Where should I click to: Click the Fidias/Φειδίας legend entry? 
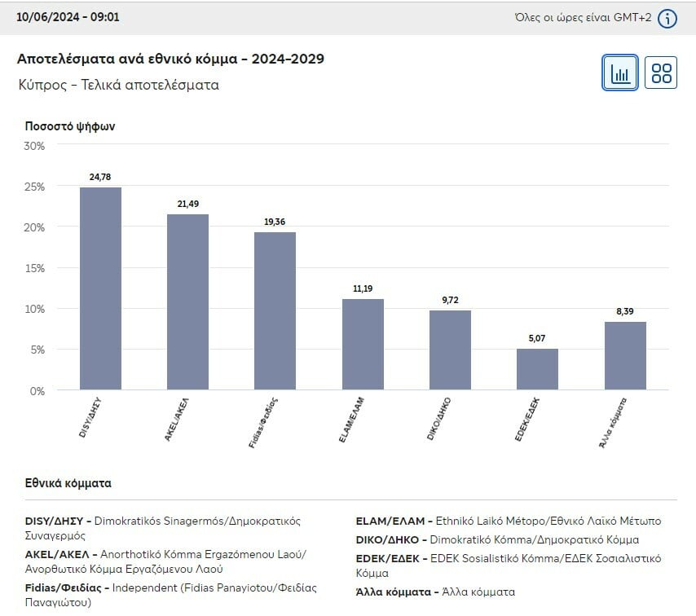tap(171, 595)
